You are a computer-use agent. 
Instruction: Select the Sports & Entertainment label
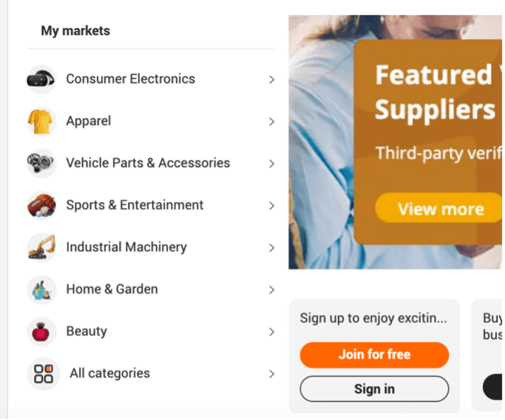pos(135,205)
